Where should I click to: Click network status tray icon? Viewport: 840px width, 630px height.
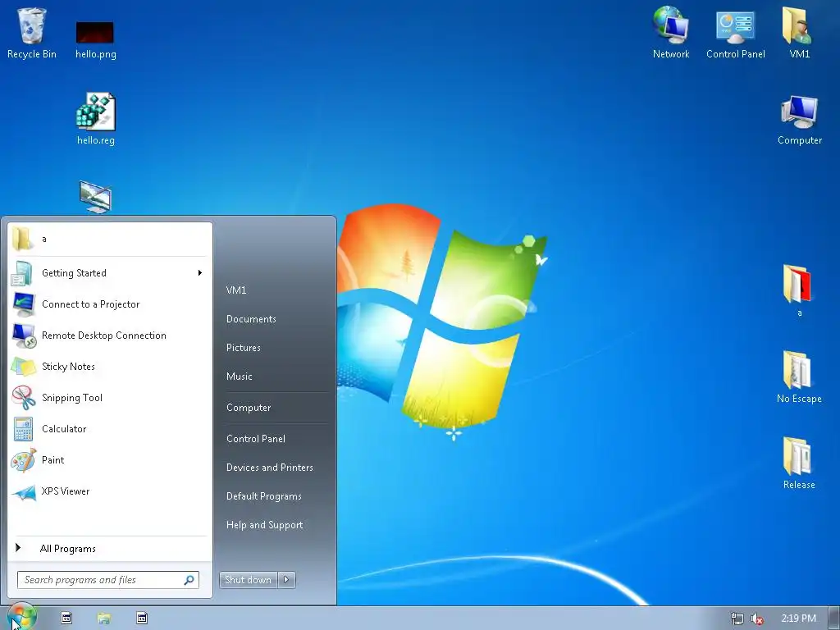[x=737, y=619]
